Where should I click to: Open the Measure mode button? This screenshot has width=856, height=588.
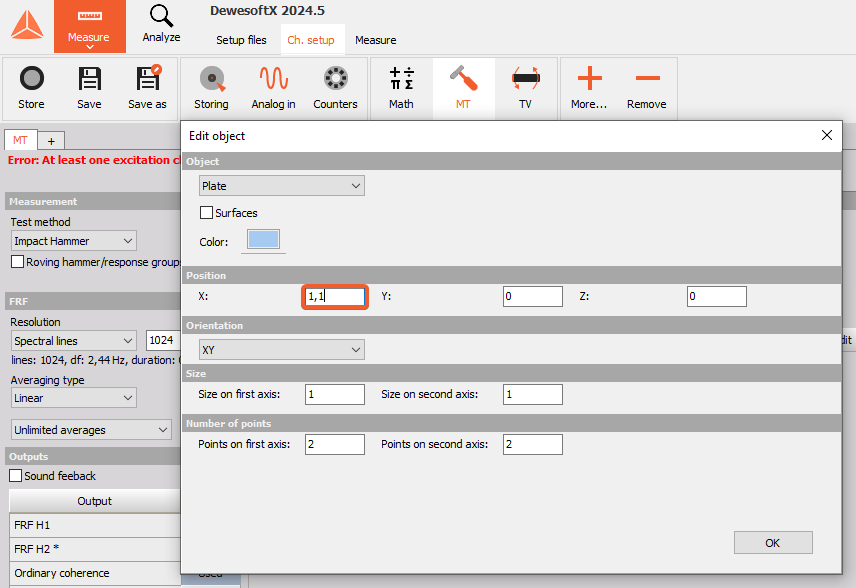pyautogui.click(x=90, y=26)
